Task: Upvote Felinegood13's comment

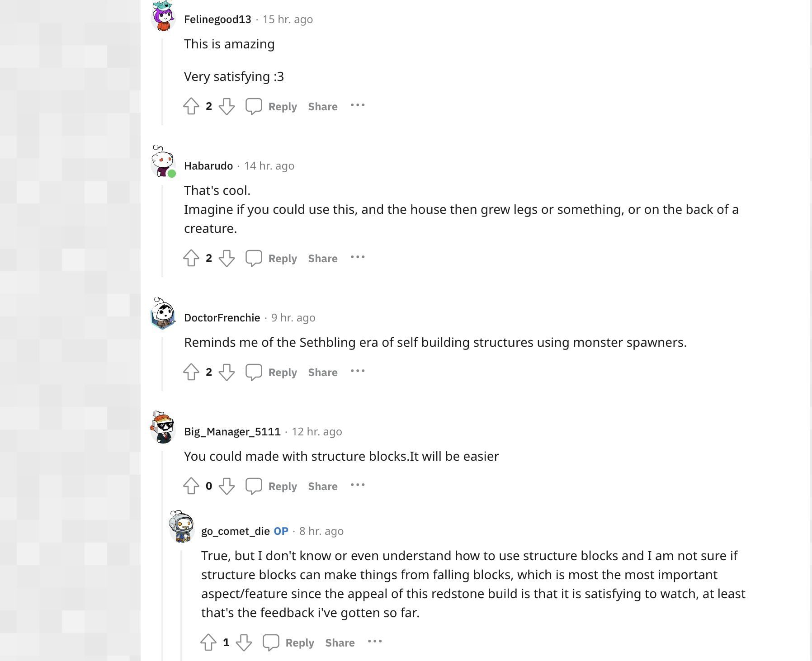Action: (x=191, y=106)
